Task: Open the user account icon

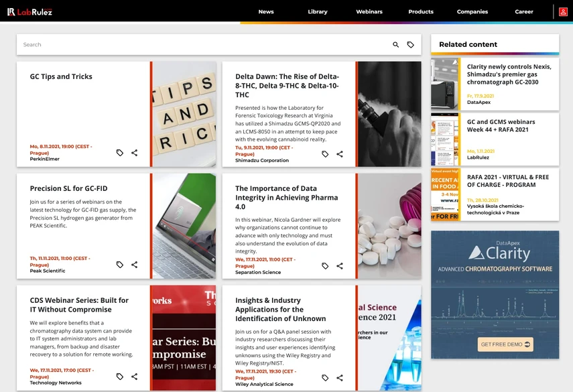Action: (563, 11)
